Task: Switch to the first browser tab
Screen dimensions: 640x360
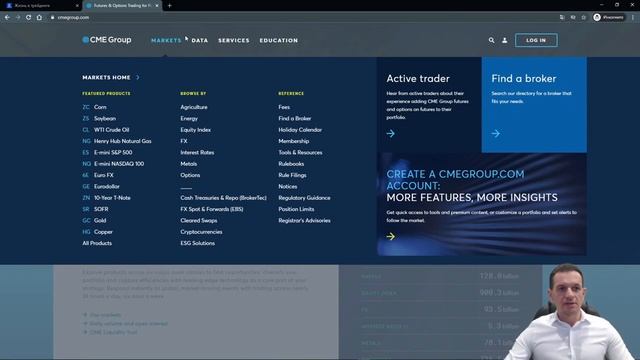Action: [41, 6]
